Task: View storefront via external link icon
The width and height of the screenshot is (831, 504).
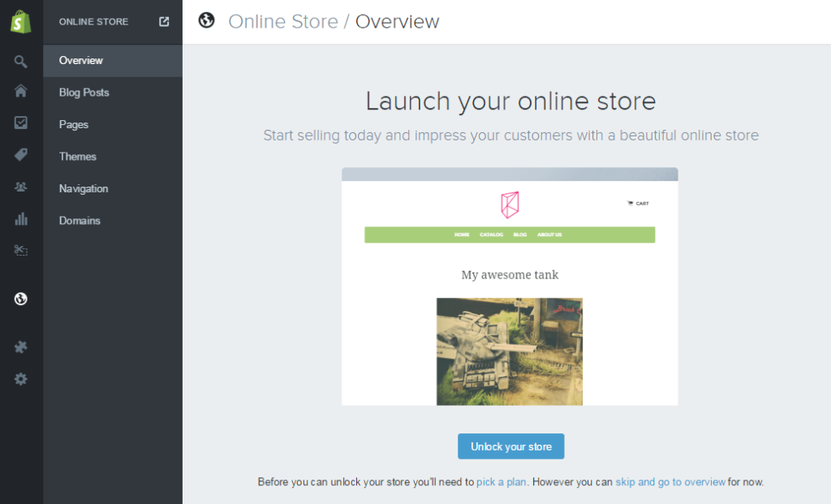Action: coord(164,22)
